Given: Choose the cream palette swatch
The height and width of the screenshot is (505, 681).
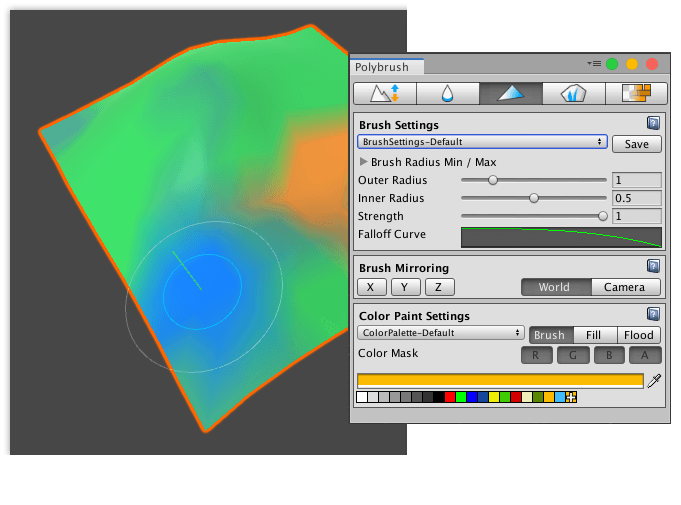Looking at the screenshot, I should (x=527, y=397).
